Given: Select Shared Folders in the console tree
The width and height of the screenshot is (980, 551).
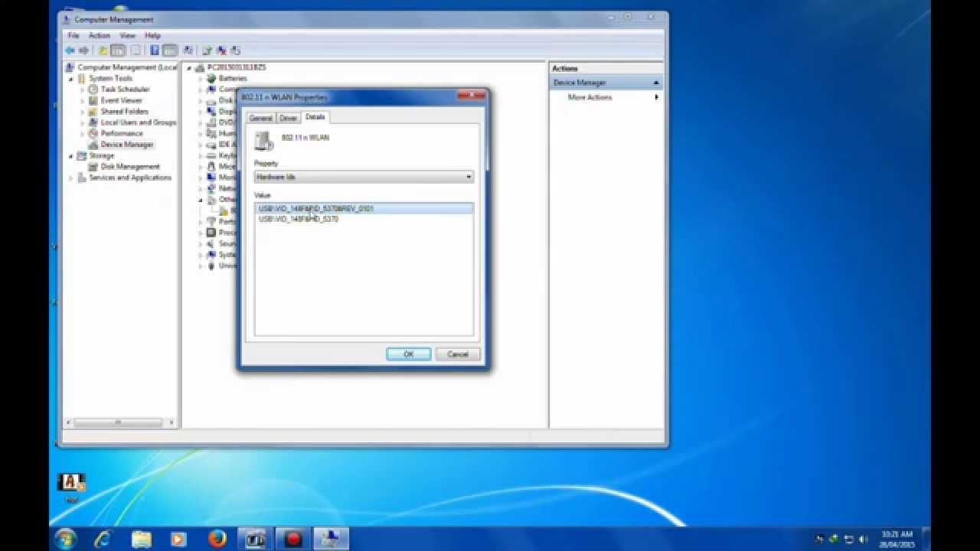Looking at the screenshot, I should [x=123, y=112].
